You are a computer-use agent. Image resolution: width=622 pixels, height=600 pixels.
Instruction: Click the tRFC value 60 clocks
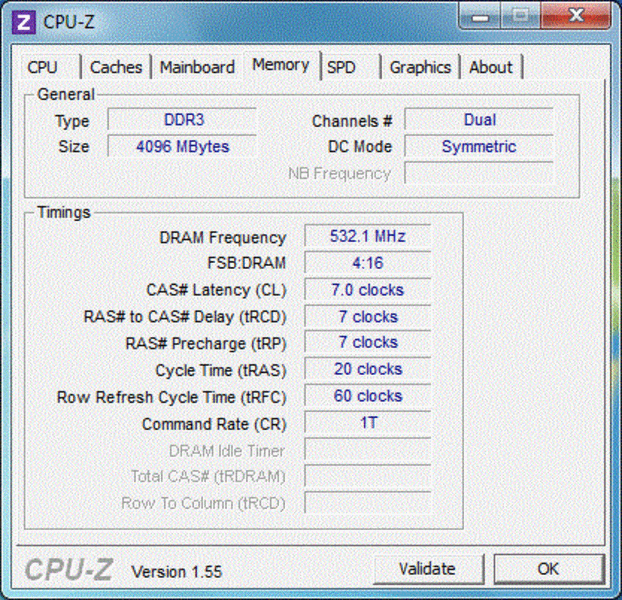(368, 396)
